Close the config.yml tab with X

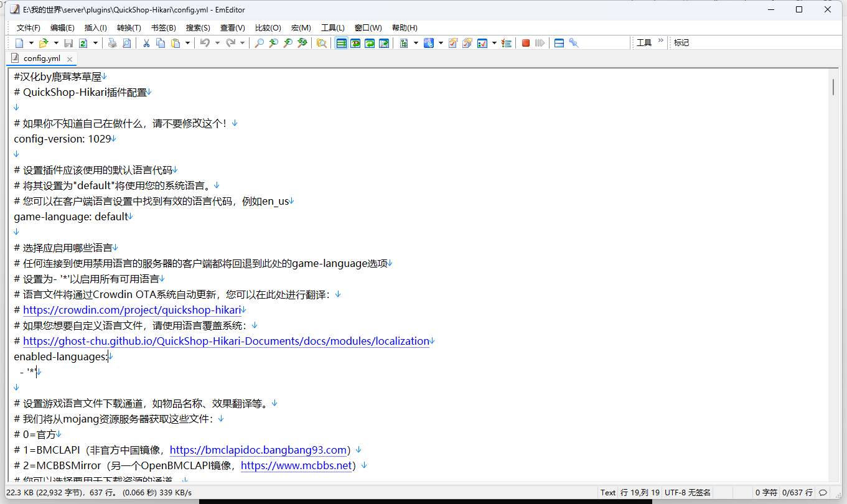pos(70,59)
